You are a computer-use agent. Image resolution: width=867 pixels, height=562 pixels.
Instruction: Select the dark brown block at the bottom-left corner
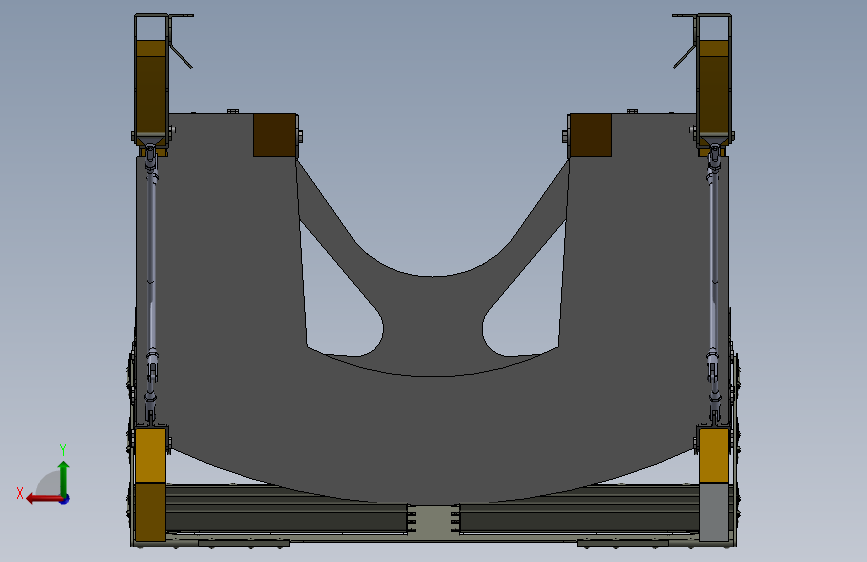pos(150,512)
